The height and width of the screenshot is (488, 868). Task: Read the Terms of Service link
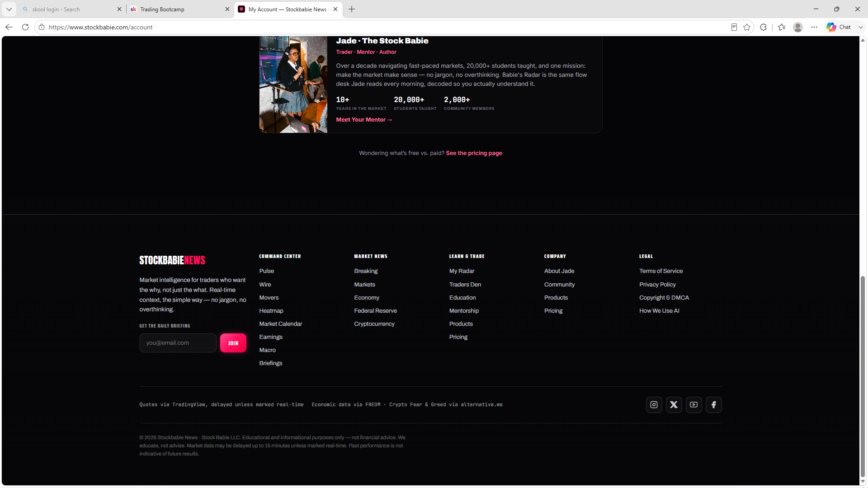tap(661, 271)
